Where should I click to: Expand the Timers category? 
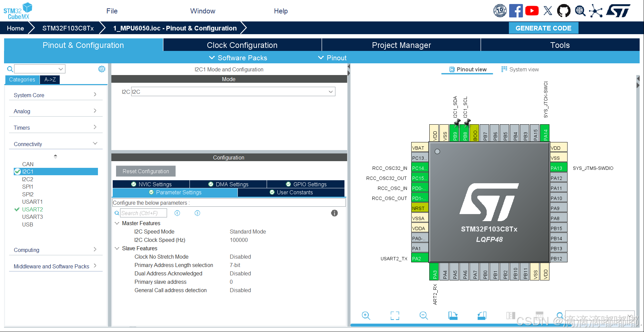pos(55,128)
